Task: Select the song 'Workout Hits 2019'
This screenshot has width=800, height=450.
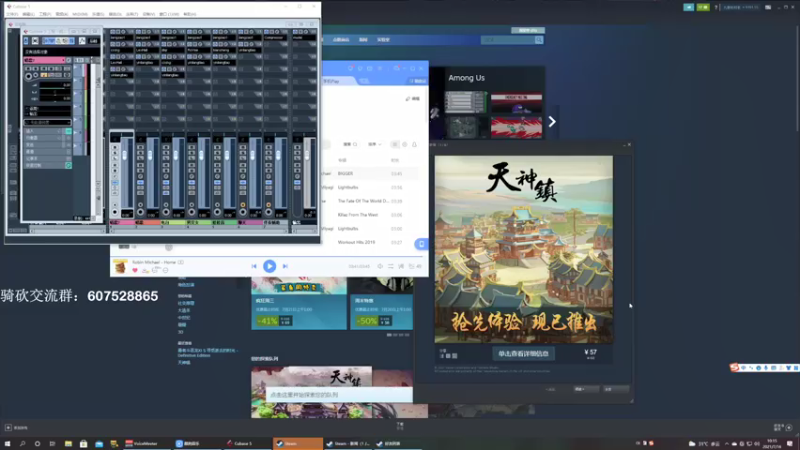Action: tap(356, 242)
